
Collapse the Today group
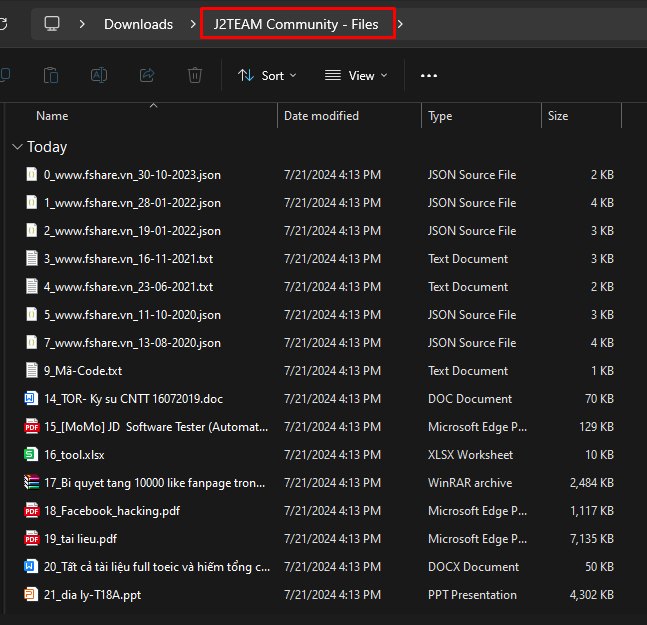pyautogui.click(x=17, y=147)
